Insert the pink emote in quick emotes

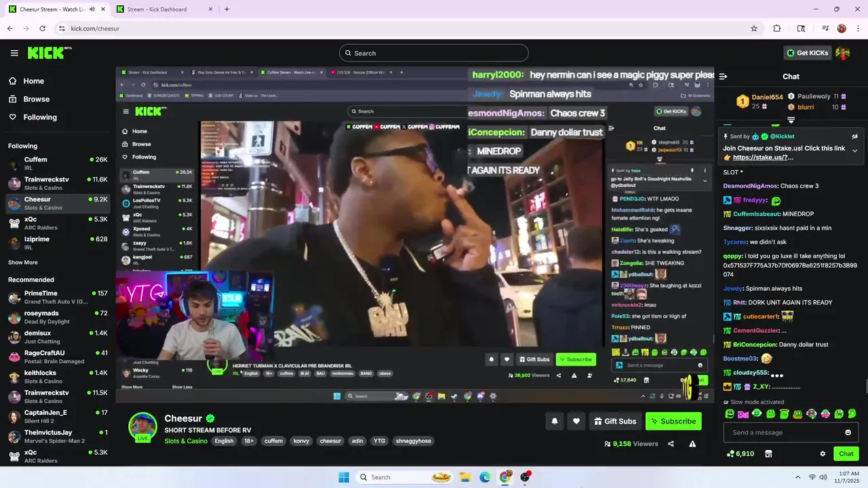(x=743, y=413)
